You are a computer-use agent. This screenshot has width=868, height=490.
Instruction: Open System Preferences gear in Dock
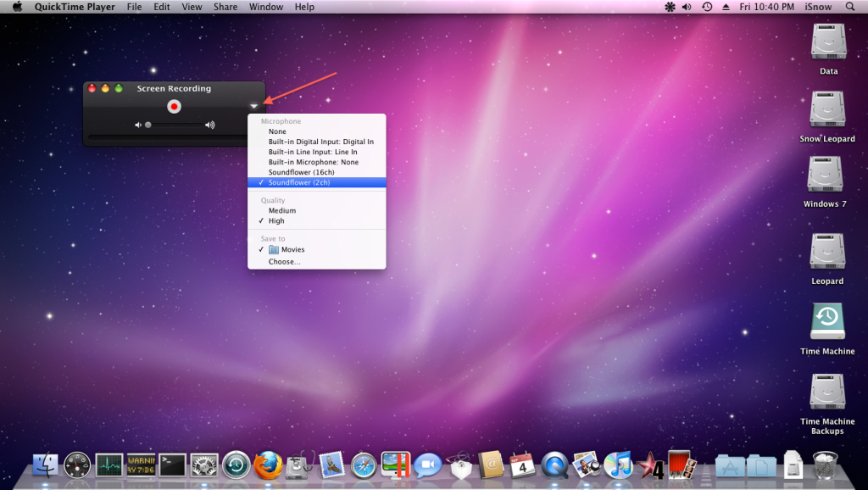tap(204, 465)
